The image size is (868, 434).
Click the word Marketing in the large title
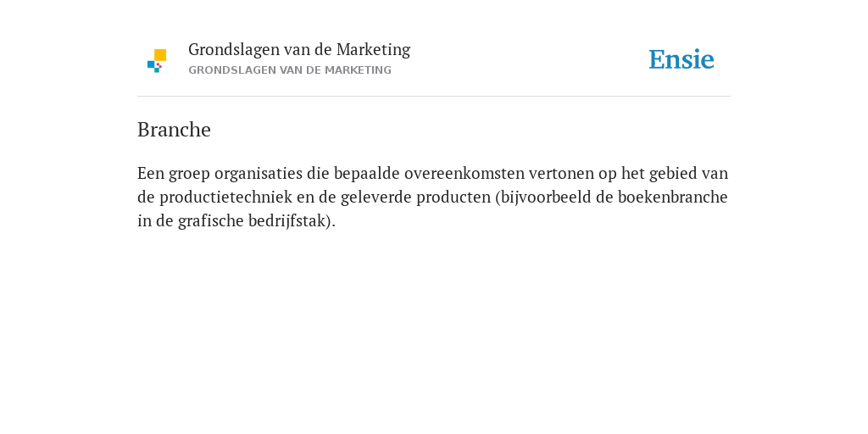(373, 50)
